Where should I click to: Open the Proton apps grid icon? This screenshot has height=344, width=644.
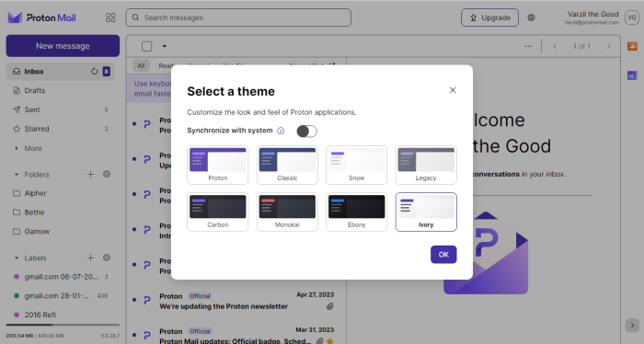click(110, 17)
